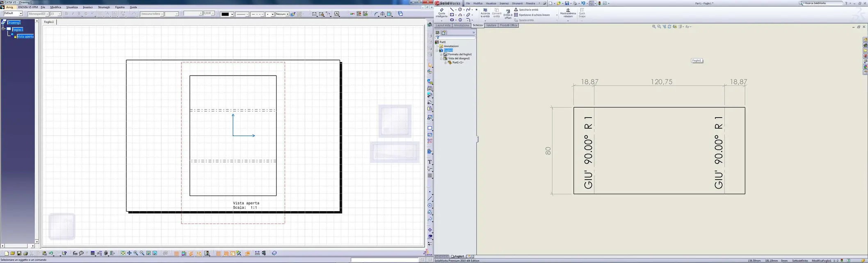Open the Default style dropdown in CATIA
Viewport: 868px width, 263px height.
21,14
